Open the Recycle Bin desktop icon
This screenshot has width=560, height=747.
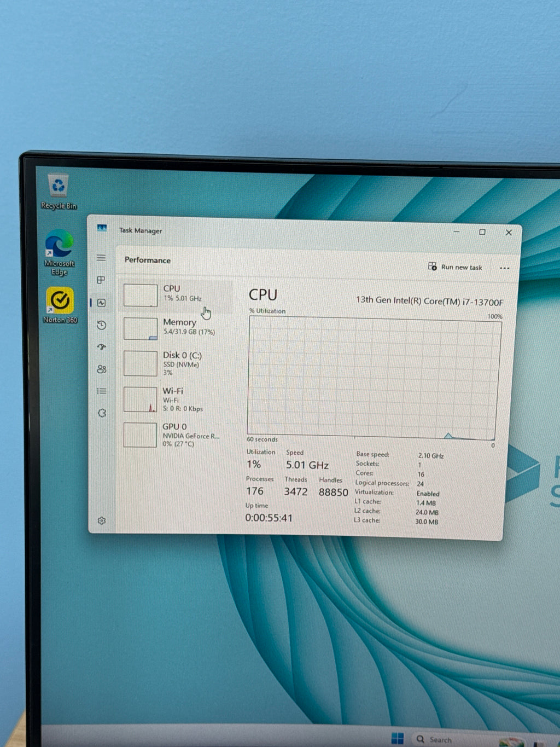59,192
